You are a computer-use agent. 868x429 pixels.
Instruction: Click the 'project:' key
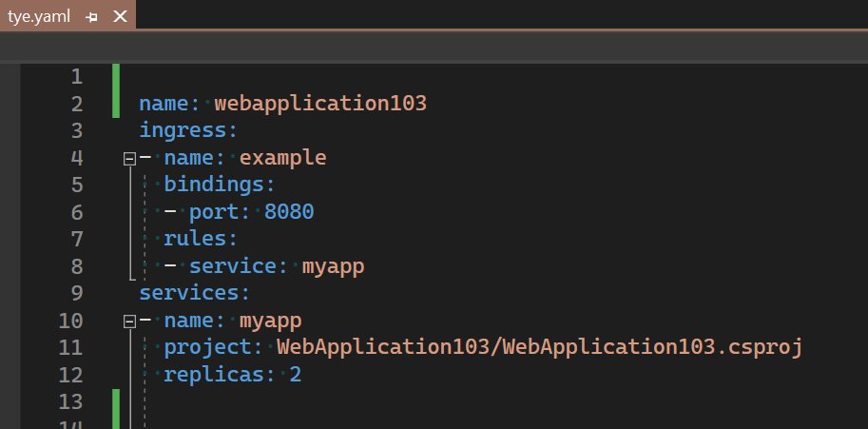pyautogui.click(x=213, y=347)
